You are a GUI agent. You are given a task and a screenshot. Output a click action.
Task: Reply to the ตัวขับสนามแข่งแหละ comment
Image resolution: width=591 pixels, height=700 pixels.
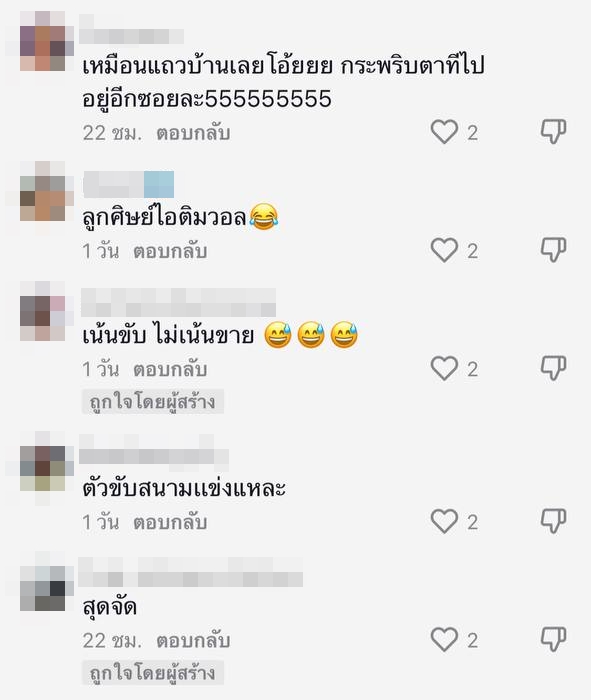(x=170, y=522)
